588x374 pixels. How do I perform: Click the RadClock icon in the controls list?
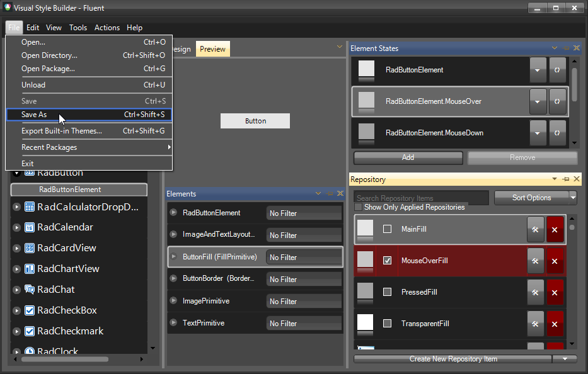[x=30, y=351]
